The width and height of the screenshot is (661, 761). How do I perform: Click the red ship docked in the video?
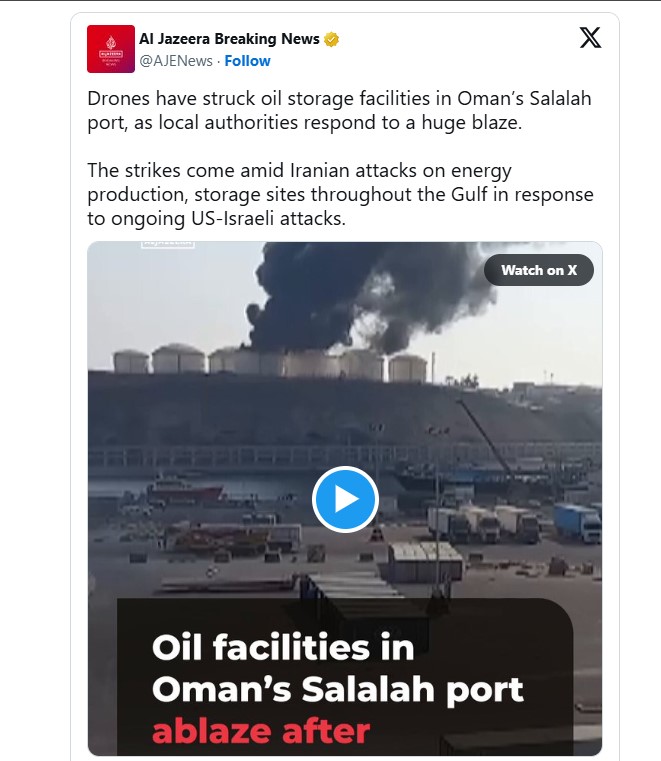point(183,491)
